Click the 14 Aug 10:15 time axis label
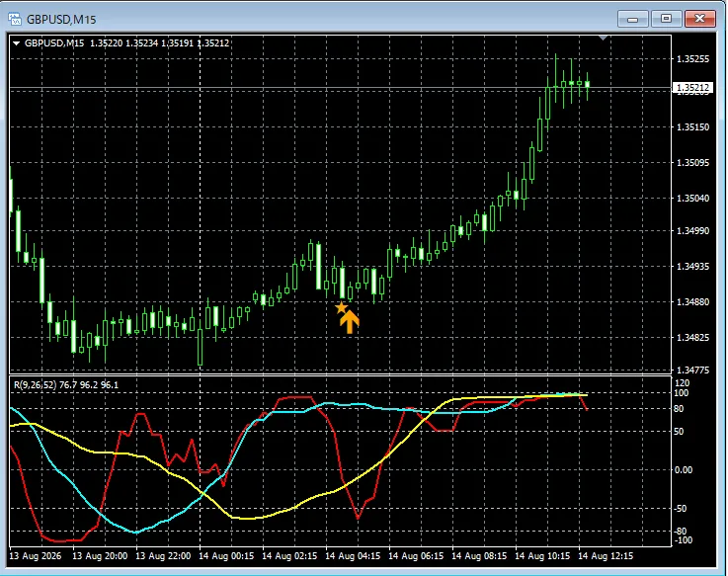Viewport: 728px width, 576px height. (542, 556)
